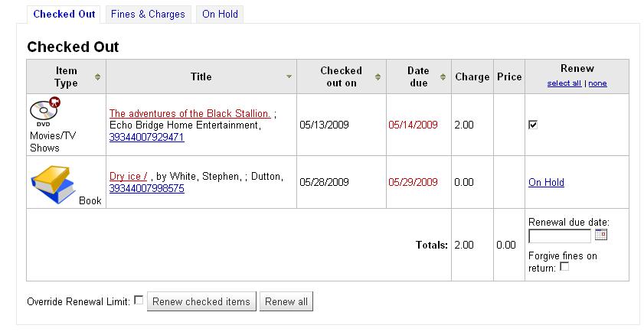Enable Forgive fines on return
This screenshot has height=335, width=644.
click(564, 267)
